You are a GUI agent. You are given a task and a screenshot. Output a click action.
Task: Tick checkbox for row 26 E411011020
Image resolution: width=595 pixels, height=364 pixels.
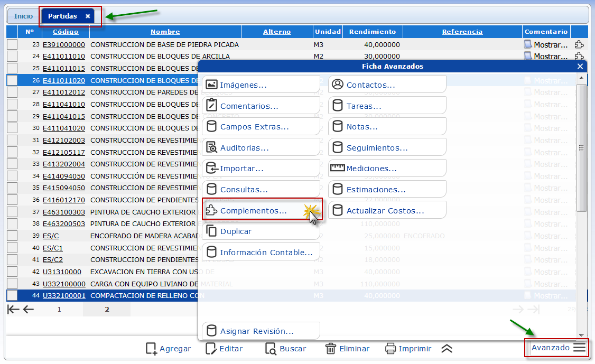[x=12, y=80]
